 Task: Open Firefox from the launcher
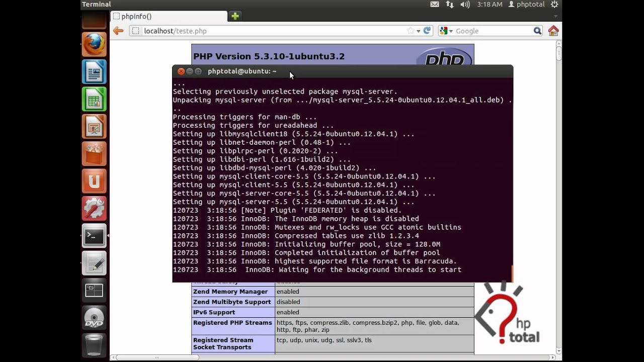coord(94,44)
